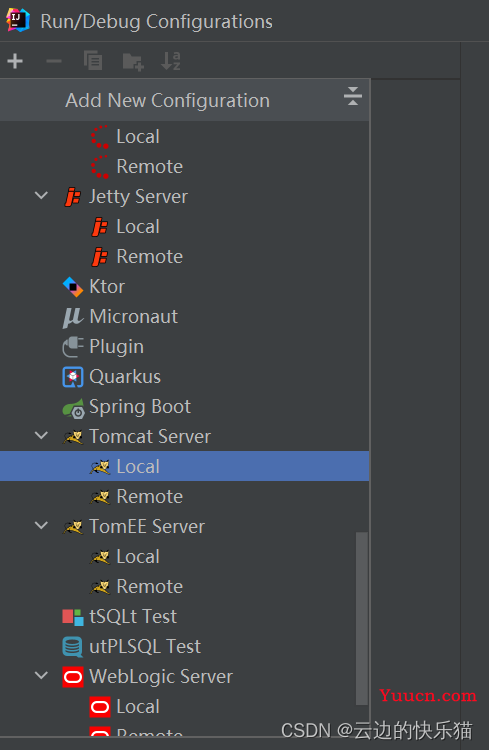Screen dimensions: 489x750
Task: Click the plus Add configuration icon
Action: [15, 61]
